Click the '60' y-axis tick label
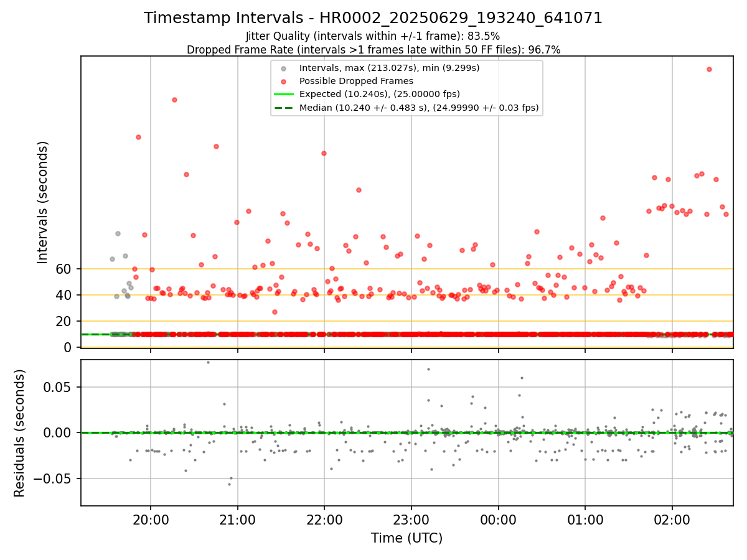This screenshot has height=560, width=747. (x=64, y=269)
